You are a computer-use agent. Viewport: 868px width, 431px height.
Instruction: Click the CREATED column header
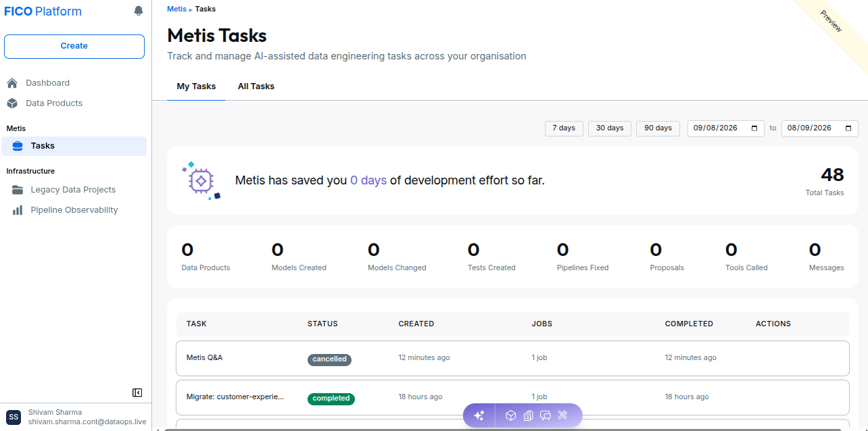pyautogui.click(x=416, y=324)
